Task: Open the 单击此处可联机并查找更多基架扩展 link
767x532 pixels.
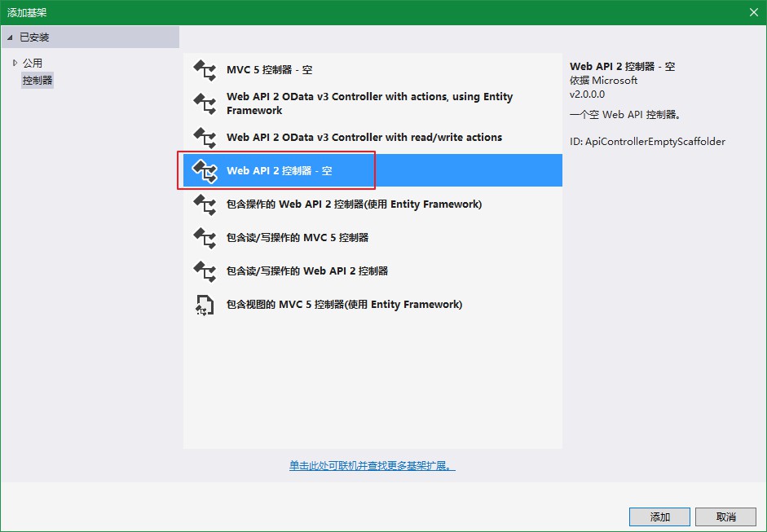Action: click(372, 466)
